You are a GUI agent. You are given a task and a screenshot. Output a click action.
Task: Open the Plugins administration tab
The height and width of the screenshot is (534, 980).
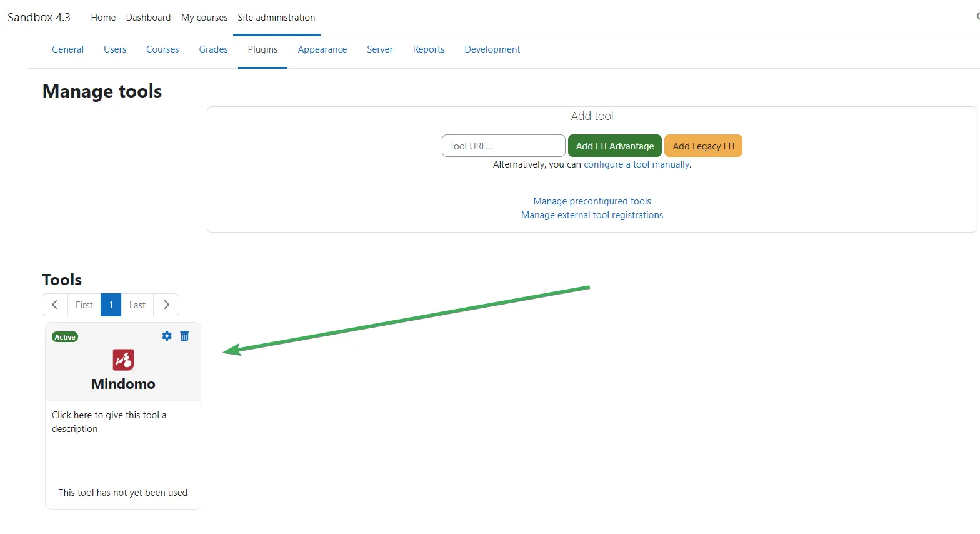tap(262, 49)
